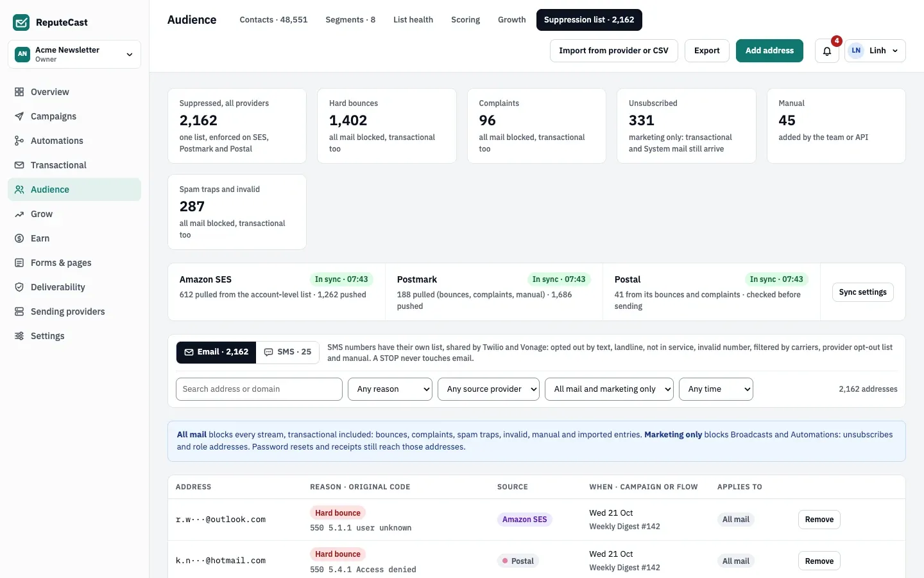Image resolution: width=924 pixels, height=578 pixels.
Task: Open the Any source provider dropdown
Action: pyautogui.click(x=488, y=389)
